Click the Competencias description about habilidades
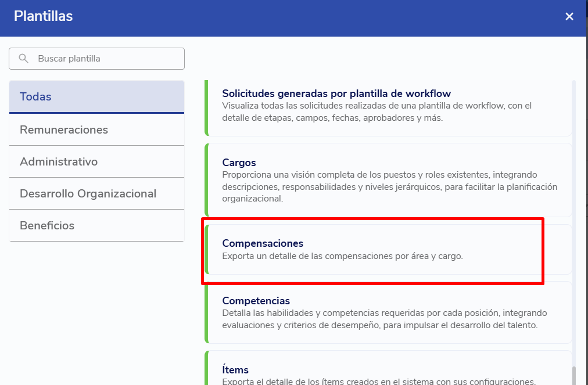 [384, 319]
